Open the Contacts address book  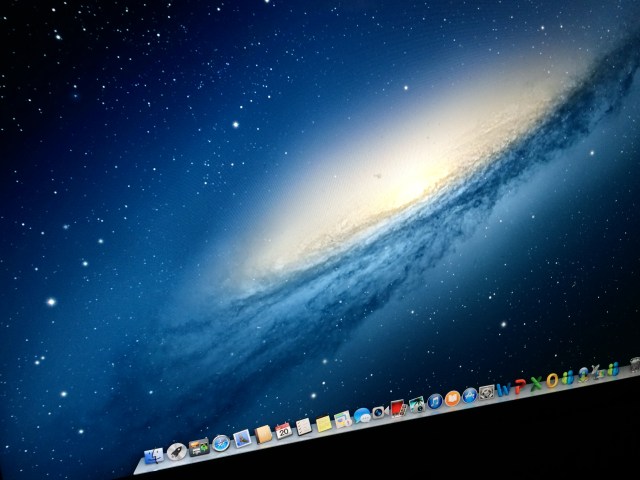(x=263, y=433)
